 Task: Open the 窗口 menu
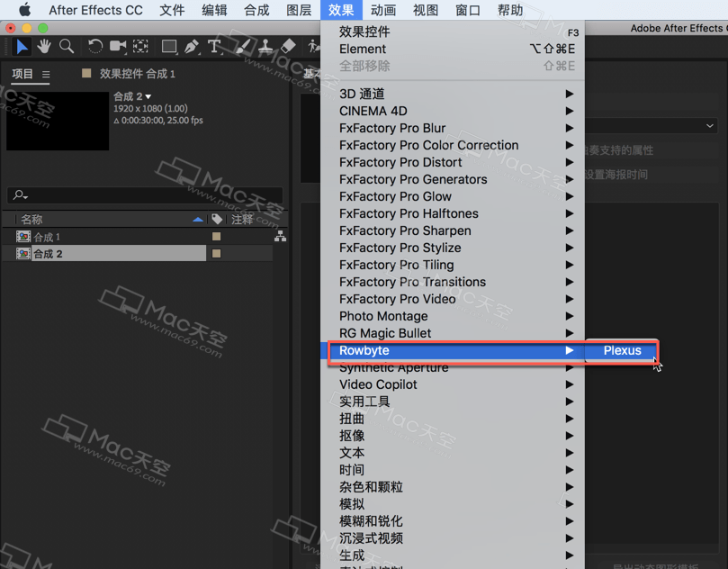tap(468, 10)
